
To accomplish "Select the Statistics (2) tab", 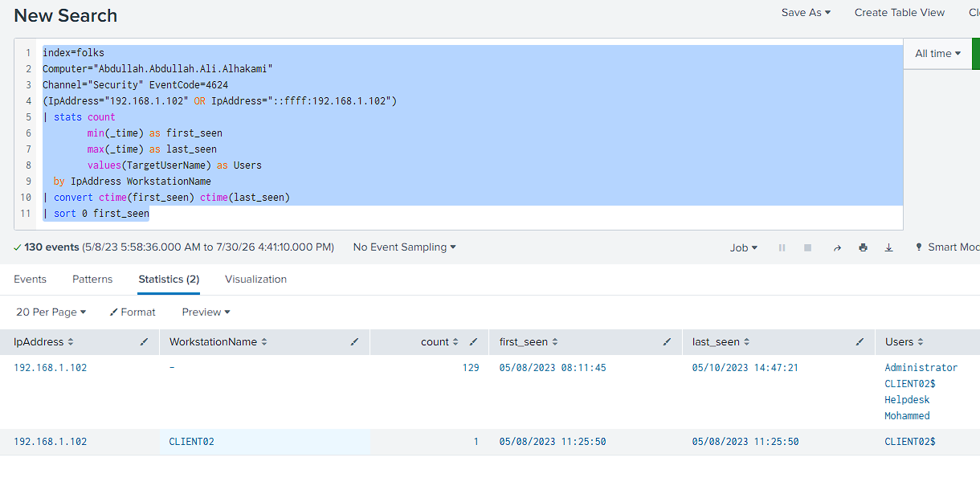I will point(169,280).
